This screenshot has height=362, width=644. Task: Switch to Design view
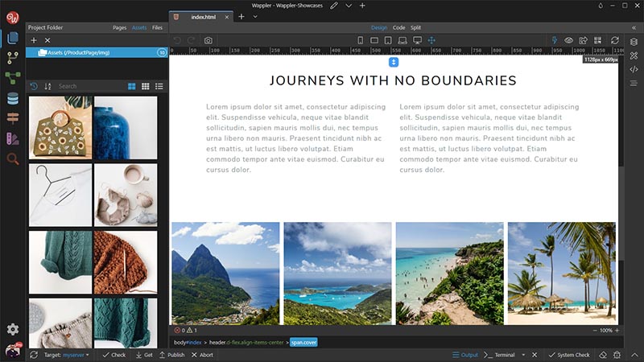(379, 27)
